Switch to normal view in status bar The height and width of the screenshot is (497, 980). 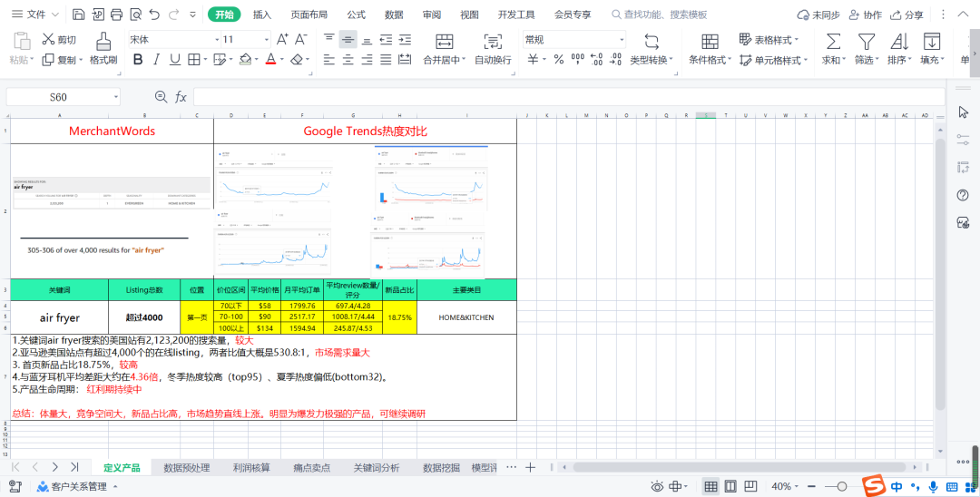[x=710, y=486]
